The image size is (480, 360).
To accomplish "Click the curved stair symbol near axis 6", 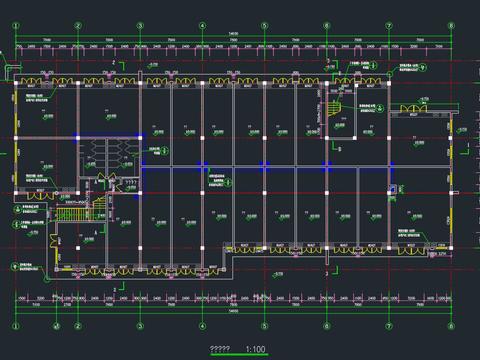I will pyautogui.click(x=334, y=109).
